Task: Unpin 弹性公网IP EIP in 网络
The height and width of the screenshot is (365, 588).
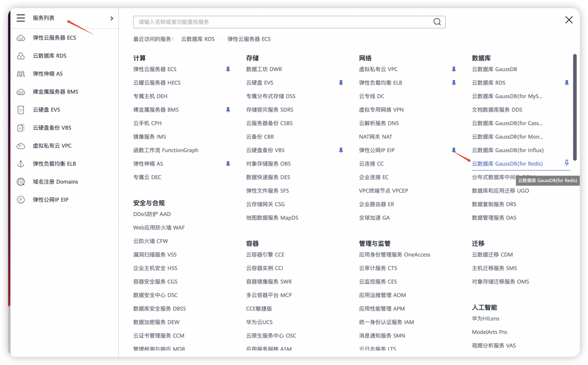Action: click(x=454, y=150)
